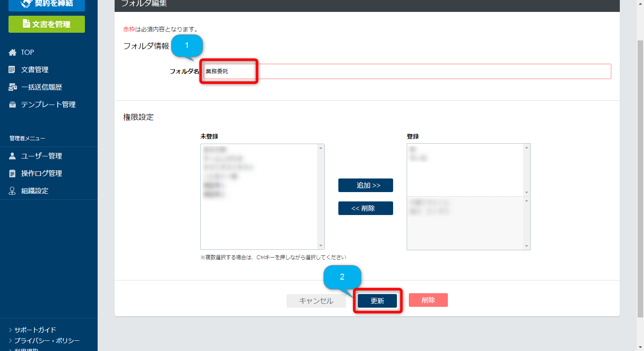This screenshot has height=351, width=644.
Task: Click the テンプレート管理 sidebar icon
Action: (12, 105)
